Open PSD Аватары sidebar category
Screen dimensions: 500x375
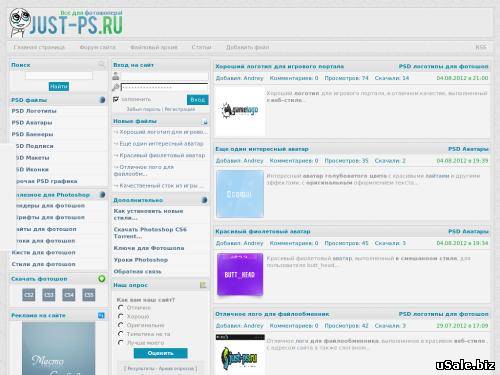[32, 123]
